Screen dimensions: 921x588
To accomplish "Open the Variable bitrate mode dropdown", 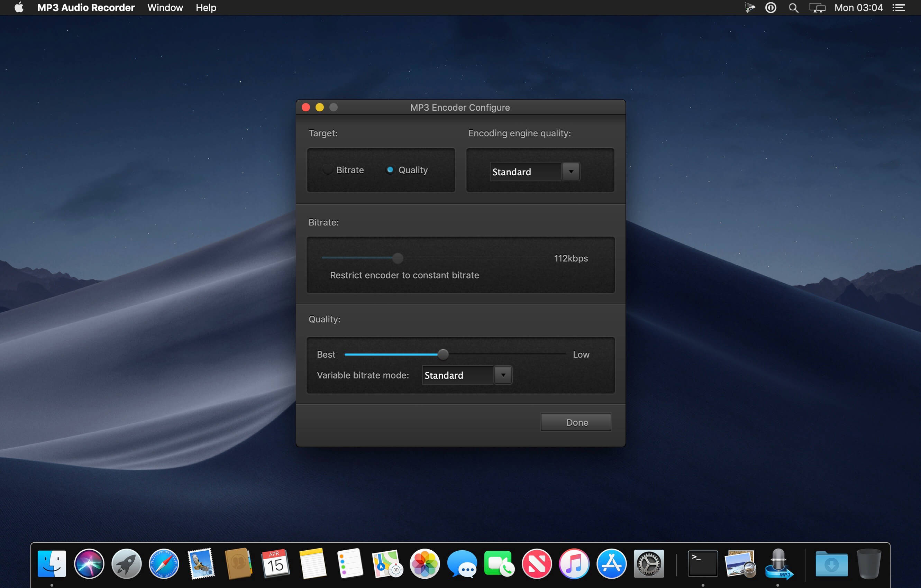I will [503, 375].
